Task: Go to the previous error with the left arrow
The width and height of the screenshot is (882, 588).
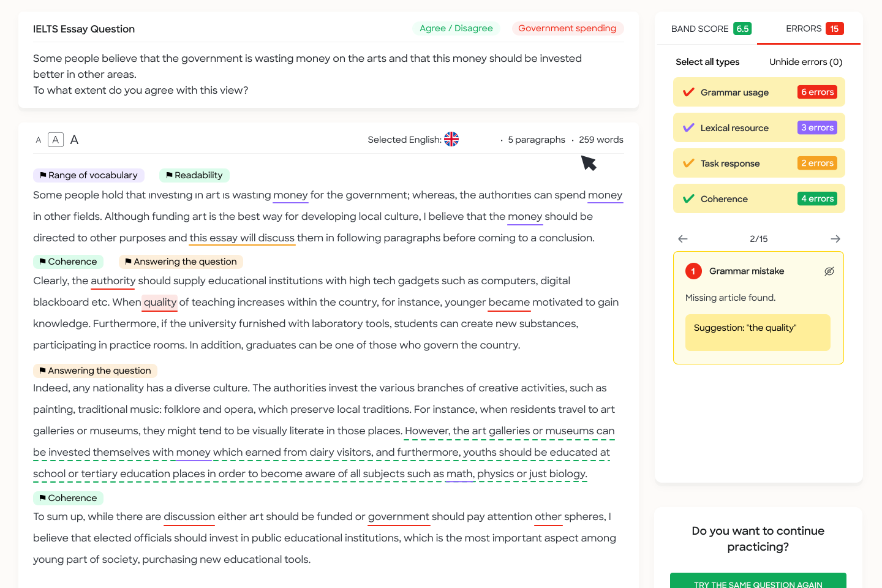Action: click(682, 239)
